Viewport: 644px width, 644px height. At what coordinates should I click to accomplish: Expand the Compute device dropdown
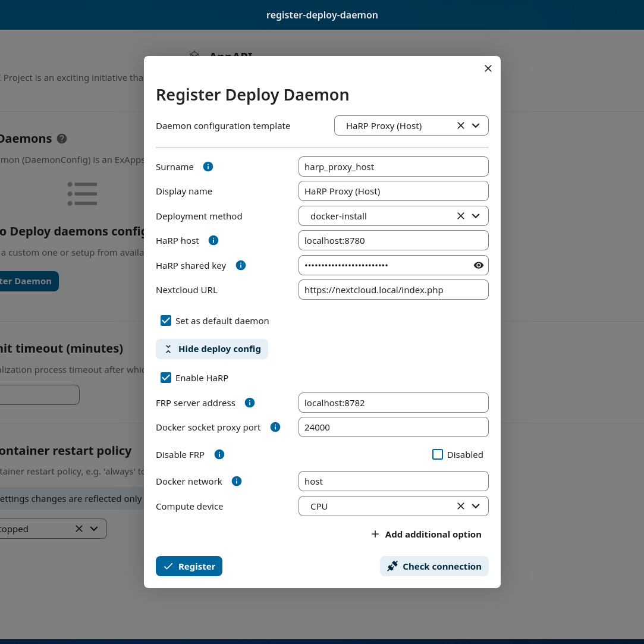tap(476, 506)
